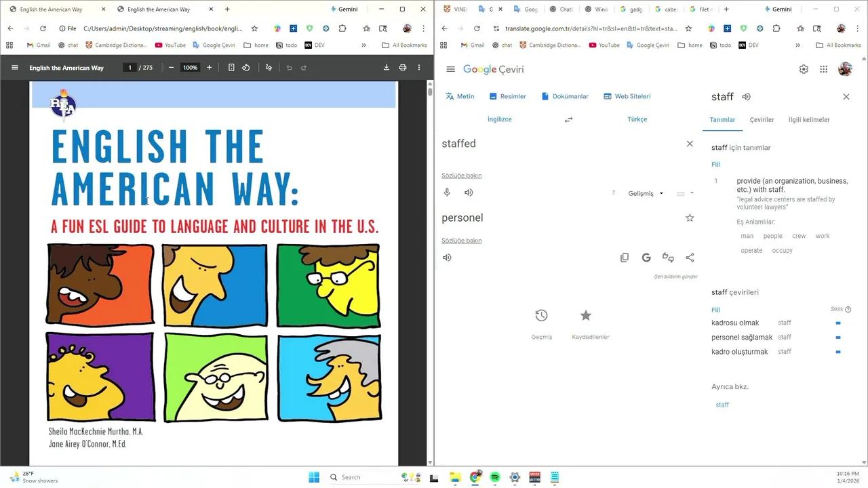Screen dimensions: 868x488
Task: Print the PDF document
Action: coord(403,68)
